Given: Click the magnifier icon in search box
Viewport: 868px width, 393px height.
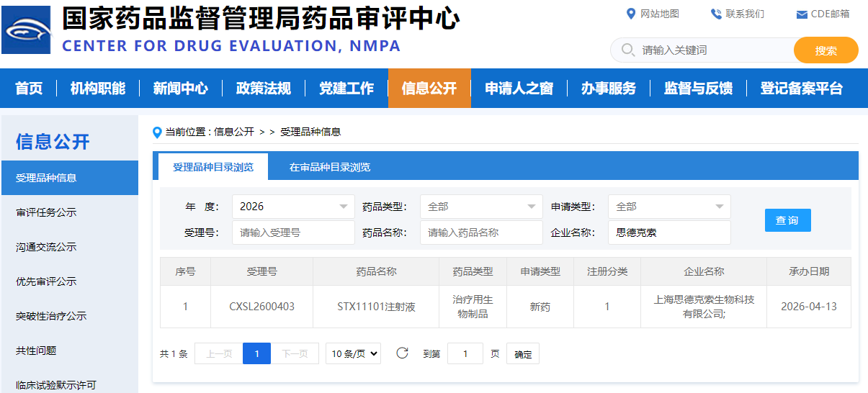Looking at the screenshot, I should [x=627, y=50].
